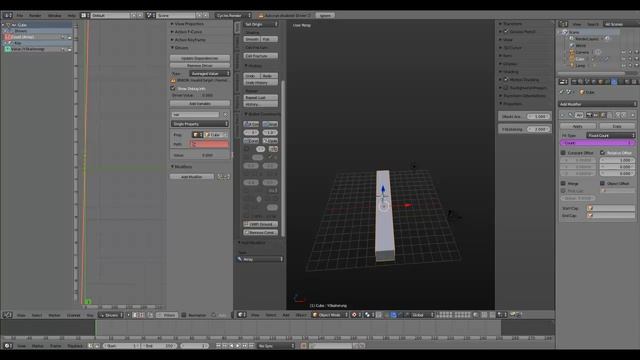
Task: Open the Help menu
Action: click(71, 15)
